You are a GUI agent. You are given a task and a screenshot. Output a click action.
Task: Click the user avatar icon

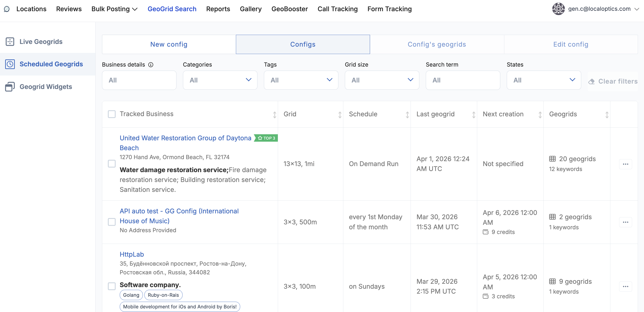[558, 9]
